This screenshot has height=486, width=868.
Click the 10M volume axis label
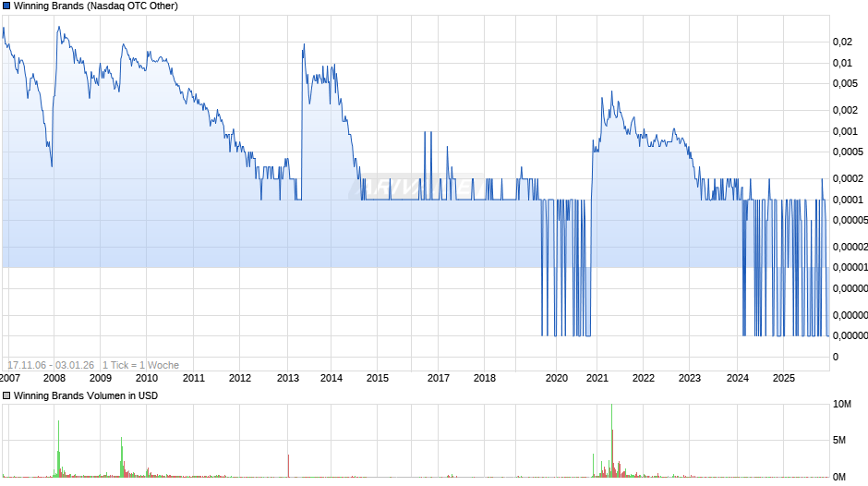click(x=842, y=404)
